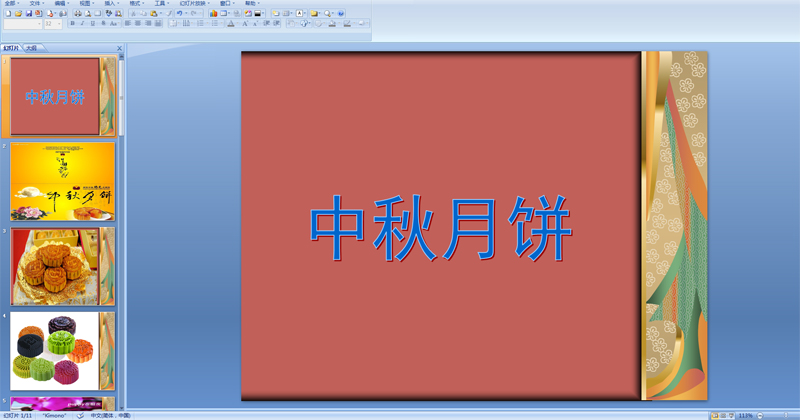
Task: Select slide 3 thumbnail with golden mooncakes
Action: tap(63, 266)
